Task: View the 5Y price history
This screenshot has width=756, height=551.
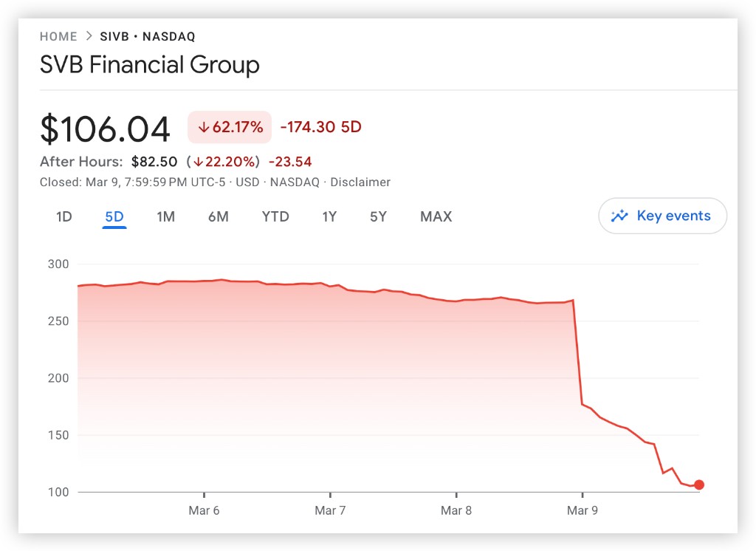Action: tap(378, 217)
